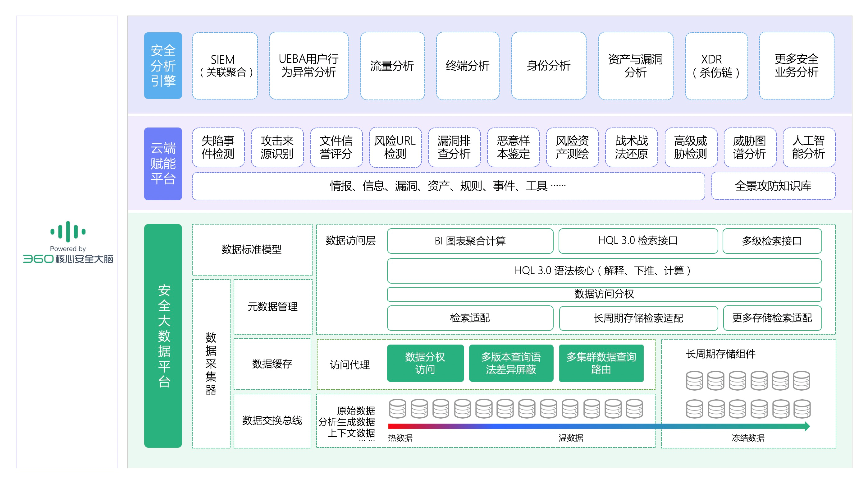Click the 360 security brain sound-wave logo

coord(68,231)
